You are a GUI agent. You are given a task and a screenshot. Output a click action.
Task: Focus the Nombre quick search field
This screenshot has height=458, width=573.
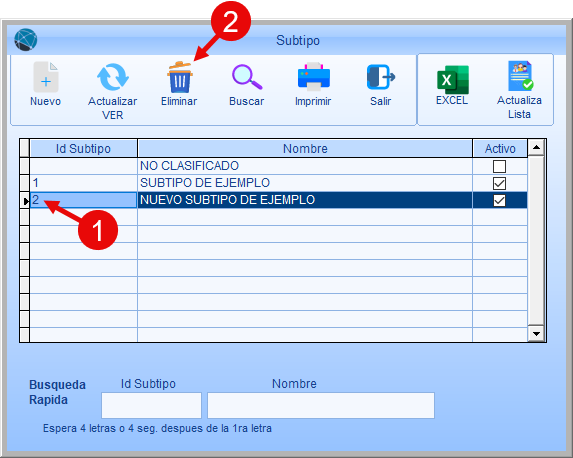click(x=321, y=405)
